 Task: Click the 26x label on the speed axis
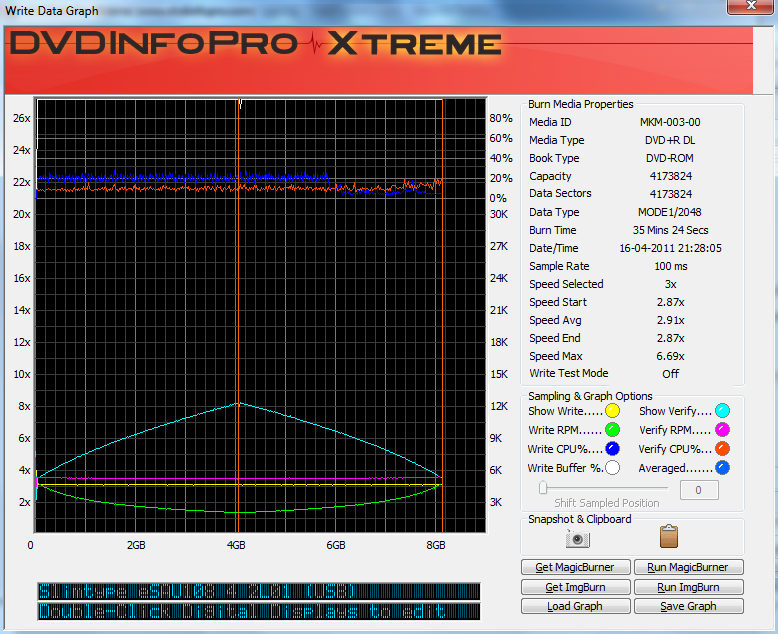point(22,118)
